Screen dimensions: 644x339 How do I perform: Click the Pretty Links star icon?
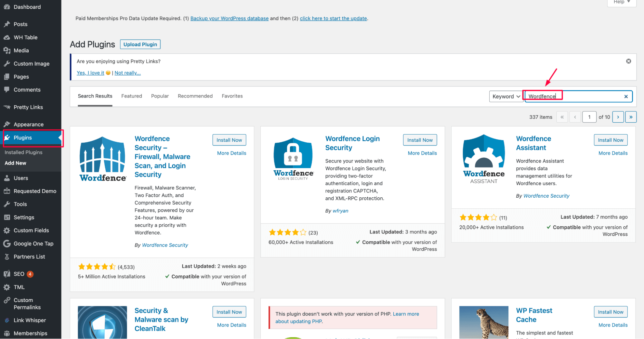click(x=7, y=107)
